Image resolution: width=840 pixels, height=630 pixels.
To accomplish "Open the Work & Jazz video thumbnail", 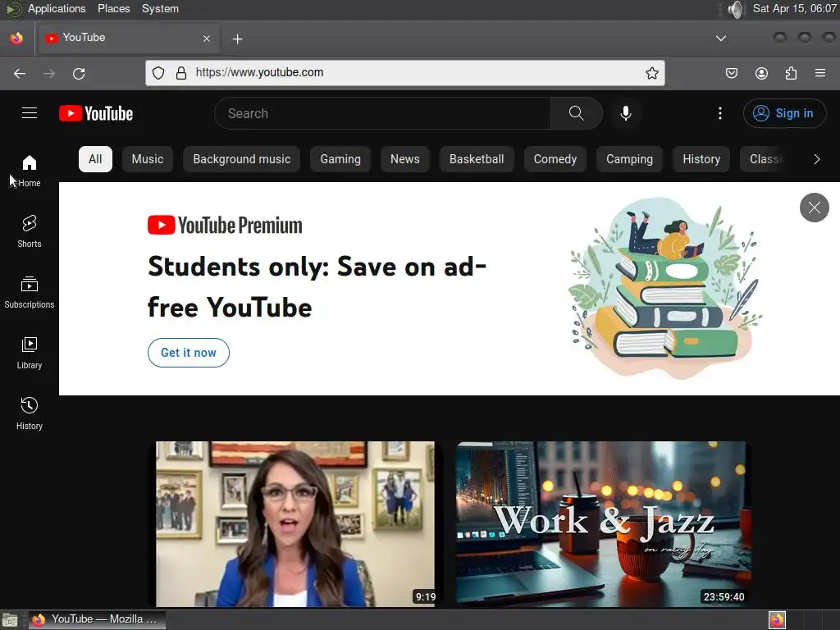I will tap(603, 524).
